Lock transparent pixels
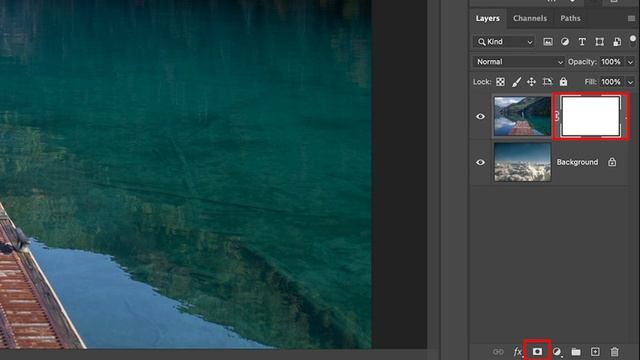The width and height of the screenshot is (640, 360). point(500,82)
